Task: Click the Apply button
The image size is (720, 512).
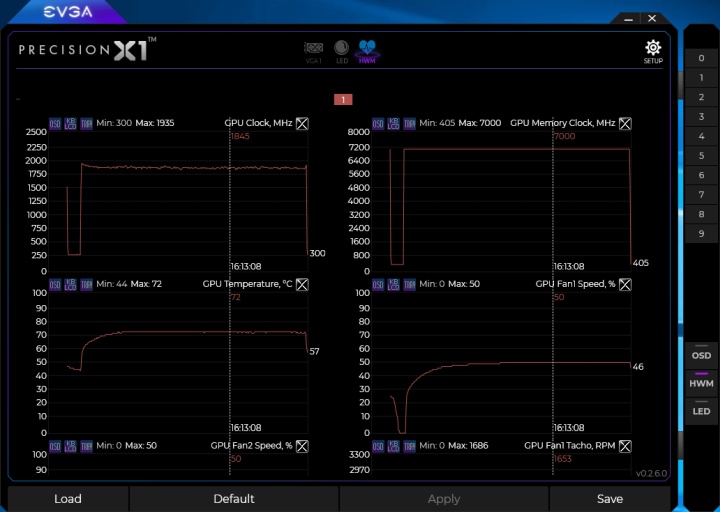Action: [444, 499]
